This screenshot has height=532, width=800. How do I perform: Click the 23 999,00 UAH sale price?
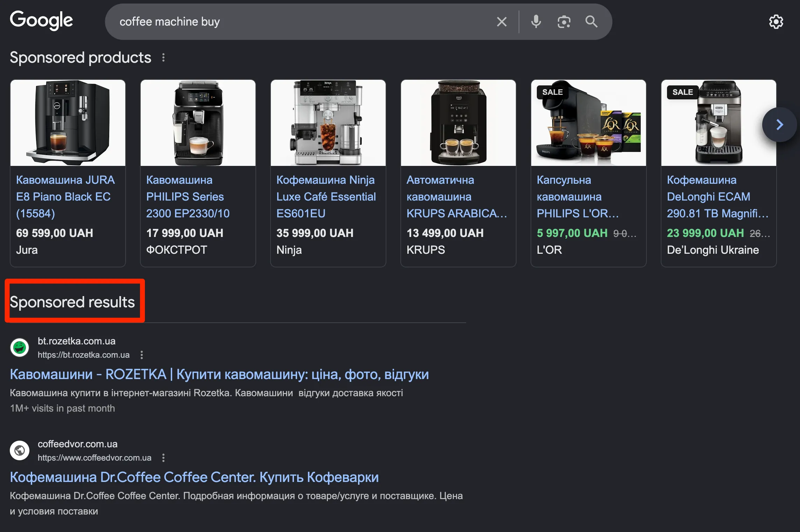point(706,233)
